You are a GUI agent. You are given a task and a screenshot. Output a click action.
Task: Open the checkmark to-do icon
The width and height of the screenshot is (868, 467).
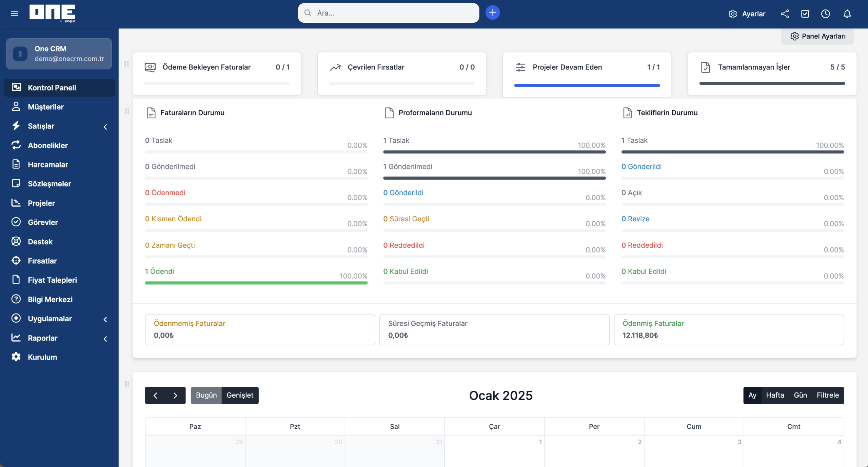(x=805, y=14)
